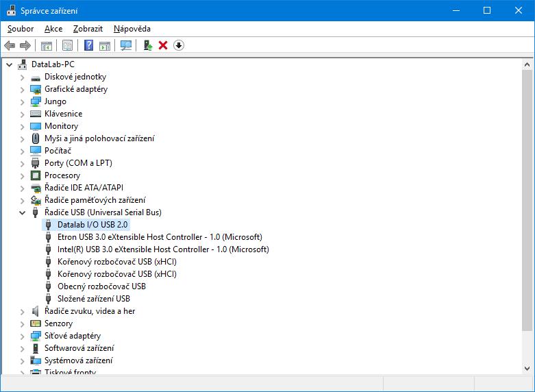This screenshot has width=535, height=392.
Task: Select the Senzory label
Action: tap(59, 323)
